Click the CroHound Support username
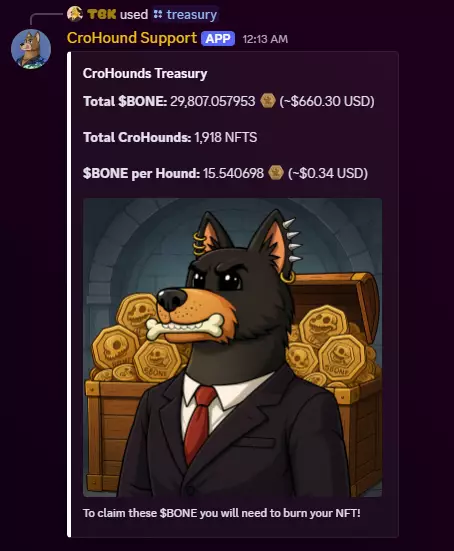 click(x=132, y=38)
